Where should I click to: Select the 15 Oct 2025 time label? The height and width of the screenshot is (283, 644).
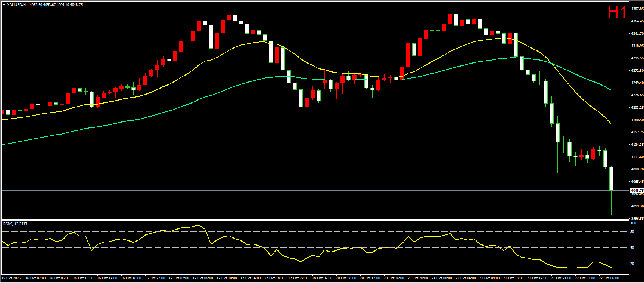(x=11, y=278)
